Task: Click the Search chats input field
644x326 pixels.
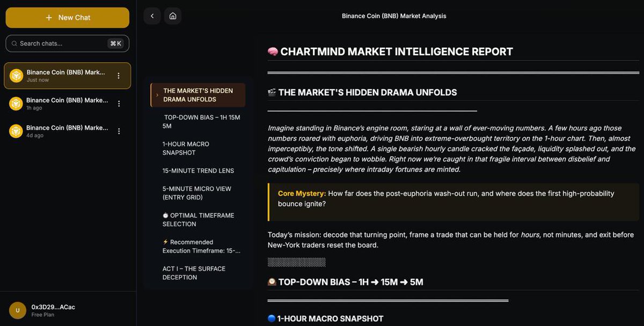Action: coord(67,43)
